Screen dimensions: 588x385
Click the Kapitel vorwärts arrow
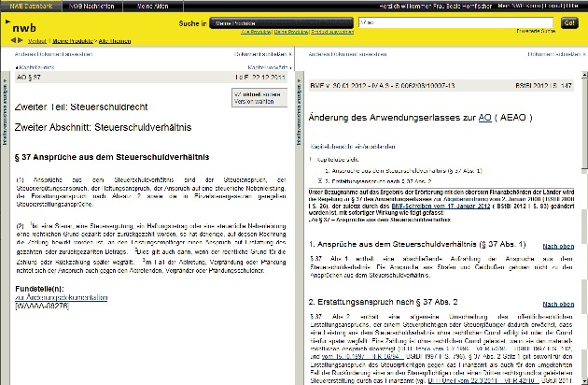coord(265,68)
